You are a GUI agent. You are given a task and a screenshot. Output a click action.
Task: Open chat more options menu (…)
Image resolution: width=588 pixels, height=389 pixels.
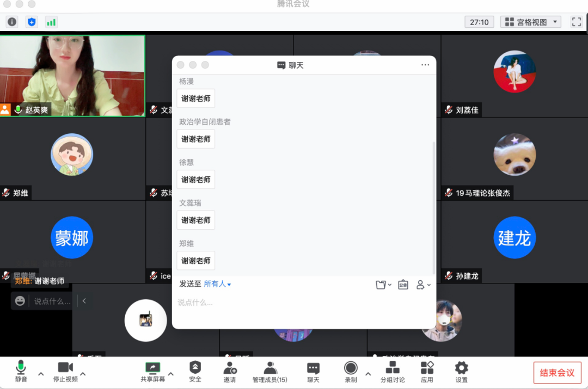(x=425, y=65)
